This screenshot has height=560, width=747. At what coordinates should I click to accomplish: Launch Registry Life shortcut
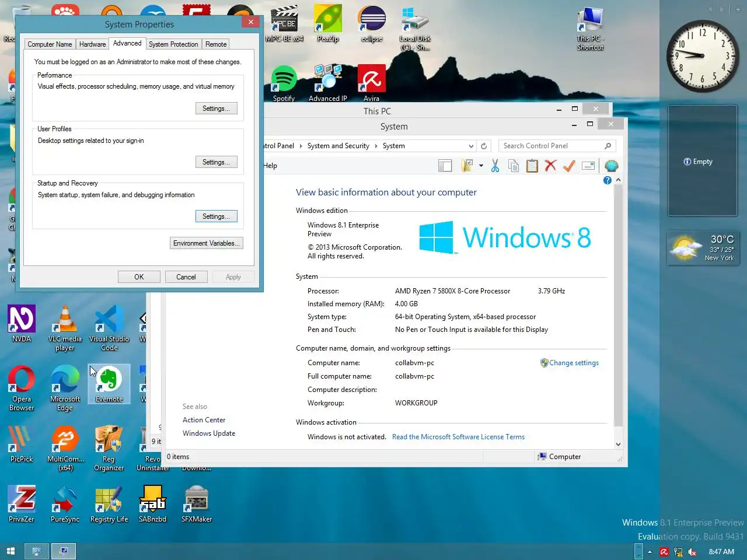coord(109,504)
